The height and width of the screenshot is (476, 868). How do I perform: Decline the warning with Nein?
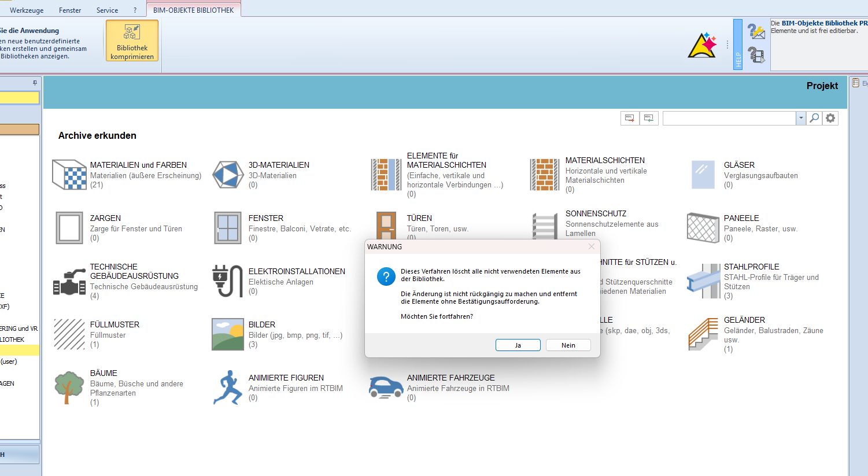pyautogui.click(x=568, y=345)
